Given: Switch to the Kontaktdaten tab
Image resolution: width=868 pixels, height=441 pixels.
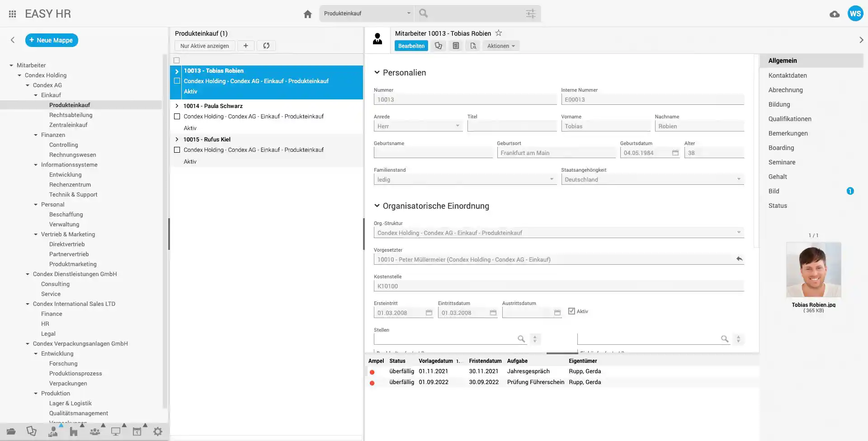Looking at the screenshot, I should (788, 75).
